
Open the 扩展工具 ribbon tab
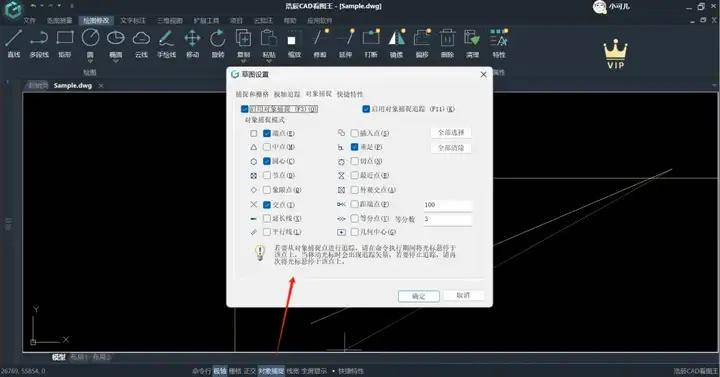click(207, 21)
